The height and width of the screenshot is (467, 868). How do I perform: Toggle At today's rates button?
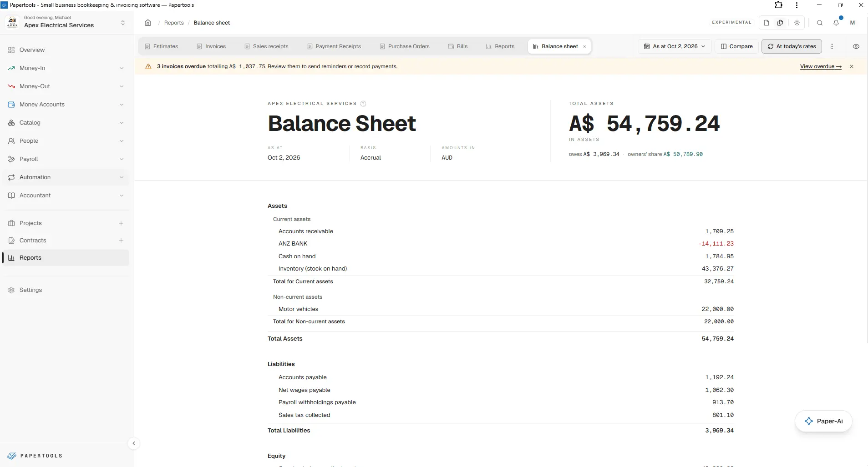click(x=792, y=46)
